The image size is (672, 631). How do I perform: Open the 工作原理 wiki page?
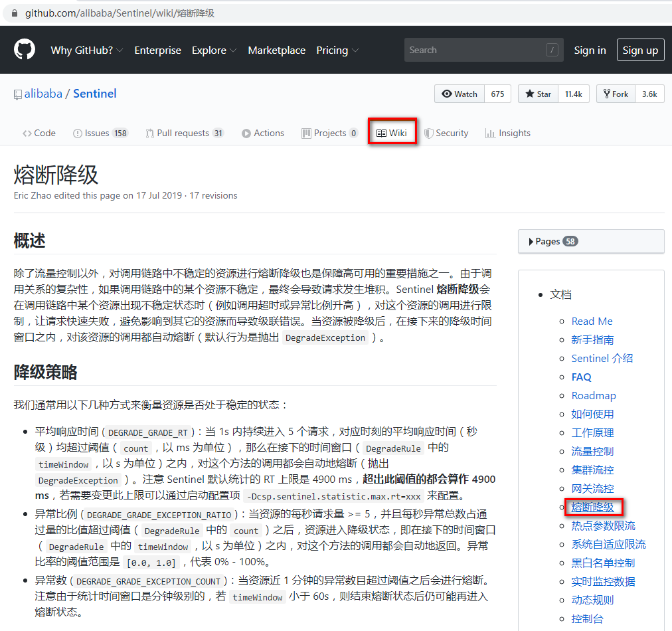592,433
